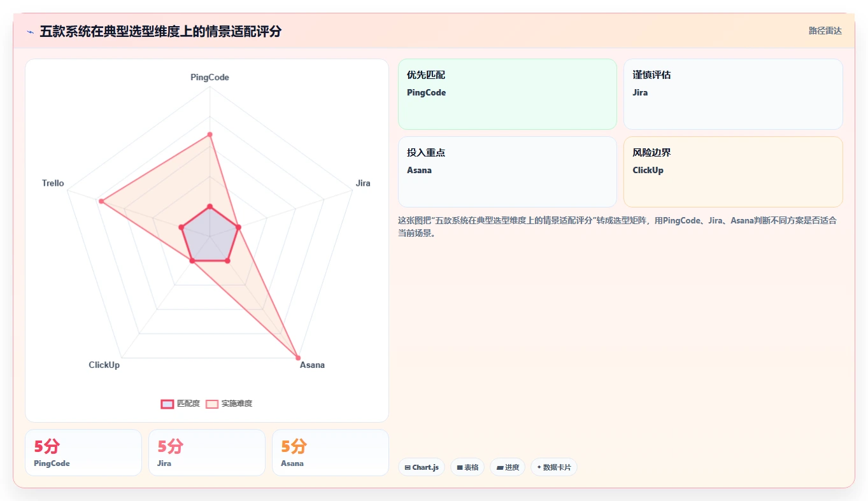Click the 实施难度 data point at Asana
The image size is (868, 501).
(x=297, y=356)
